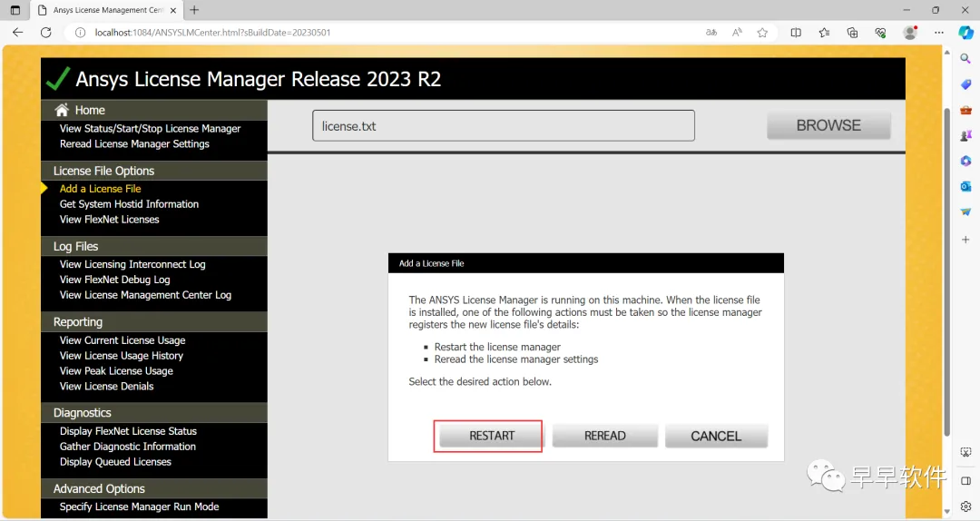Click the translate icon in address bar
The image size is (980, 521).
[711, 33]
